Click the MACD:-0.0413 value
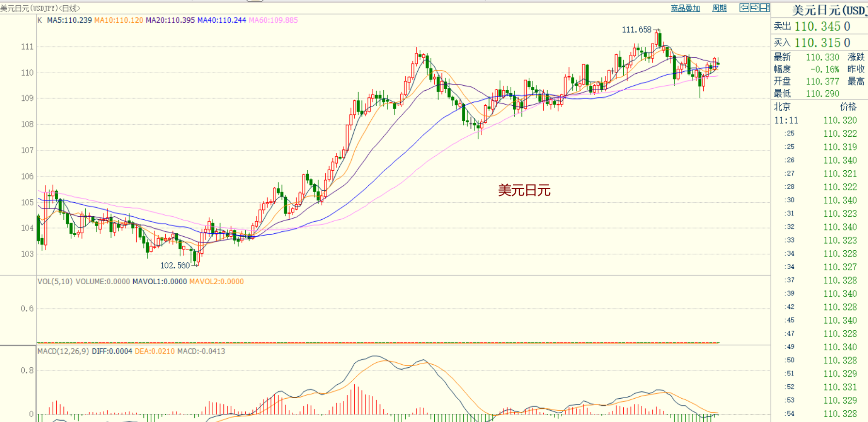This screenshot has width=868, height=422. click(x=201, y=351)
